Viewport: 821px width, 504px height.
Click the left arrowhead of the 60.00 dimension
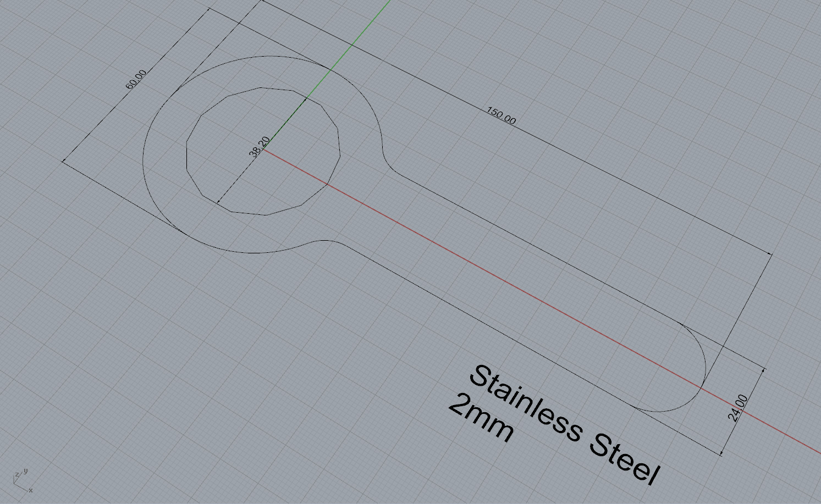[64, 162]
